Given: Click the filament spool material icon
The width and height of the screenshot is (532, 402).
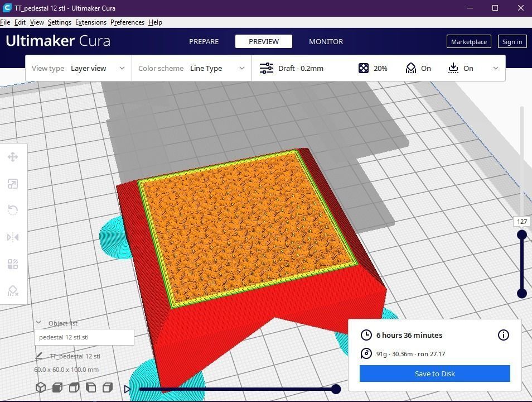Looking at the screenshot, I should 366,354.
